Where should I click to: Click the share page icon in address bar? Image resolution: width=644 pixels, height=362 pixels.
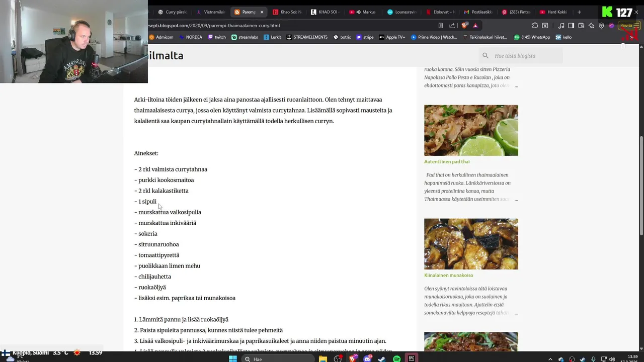(x=452, y=26)
